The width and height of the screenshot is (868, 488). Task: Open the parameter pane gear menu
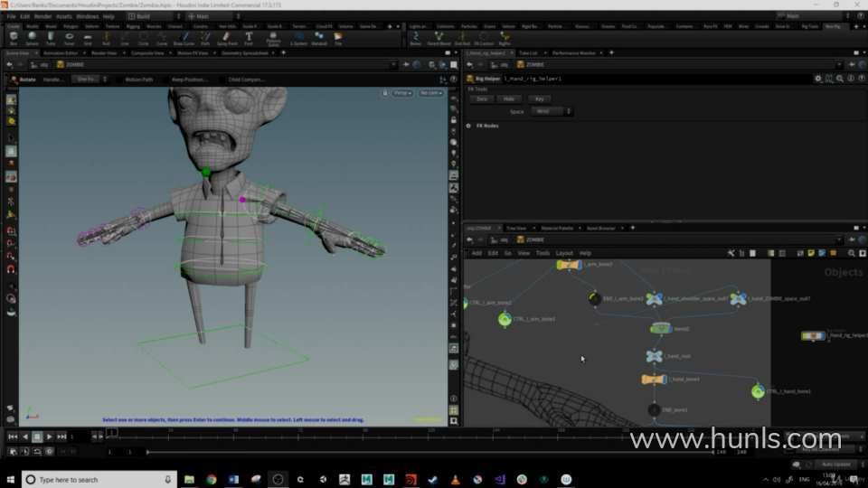point(817,79)
